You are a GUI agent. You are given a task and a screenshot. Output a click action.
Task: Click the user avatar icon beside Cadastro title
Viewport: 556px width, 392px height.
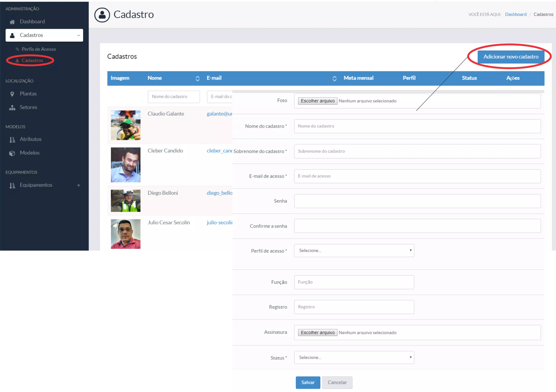tap(102, 15)
